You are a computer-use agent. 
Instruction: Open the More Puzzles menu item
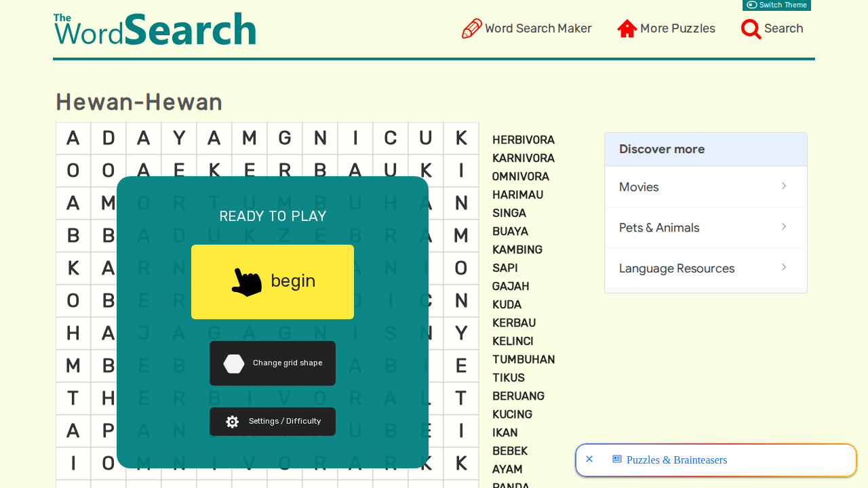[x=667, y=28]
